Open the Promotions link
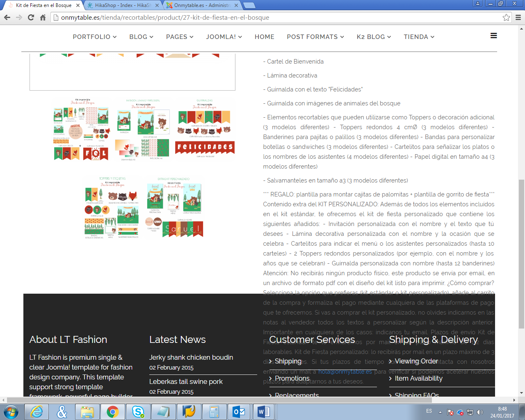Image resolution: width=525 pixels, height=420 pixels. point(292,378)
